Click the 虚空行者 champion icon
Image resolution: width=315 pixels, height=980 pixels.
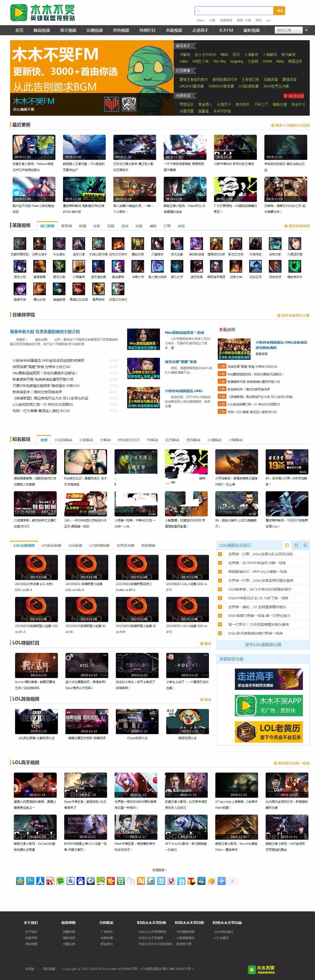tap(78, 244)
